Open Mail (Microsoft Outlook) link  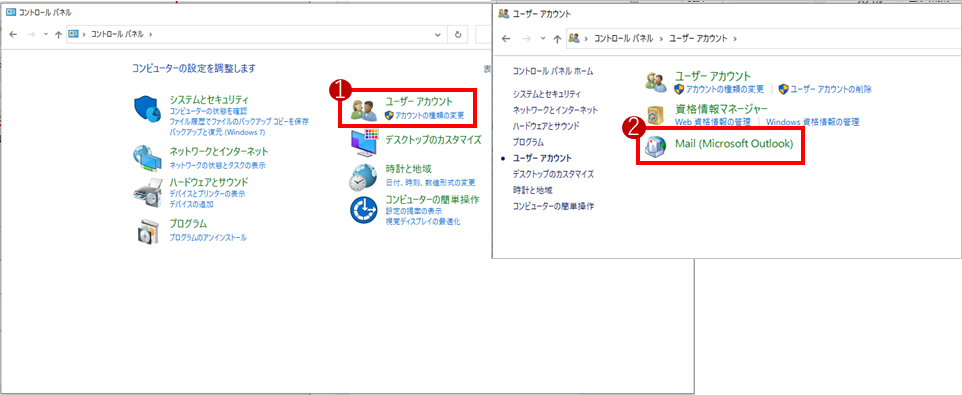tap(734, 144)
